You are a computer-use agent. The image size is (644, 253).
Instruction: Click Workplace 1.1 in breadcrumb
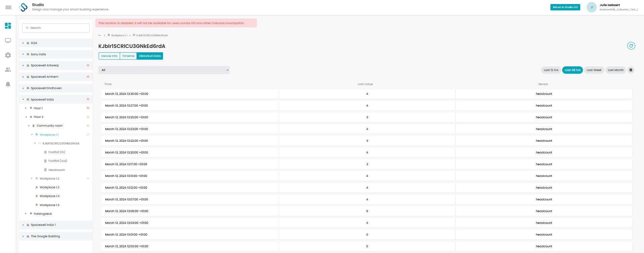point(119,35)
